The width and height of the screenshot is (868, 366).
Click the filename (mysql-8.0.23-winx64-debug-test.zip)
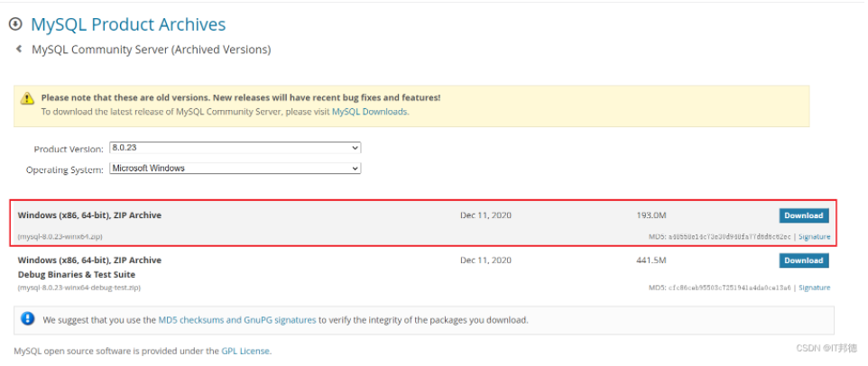[79, 288]
